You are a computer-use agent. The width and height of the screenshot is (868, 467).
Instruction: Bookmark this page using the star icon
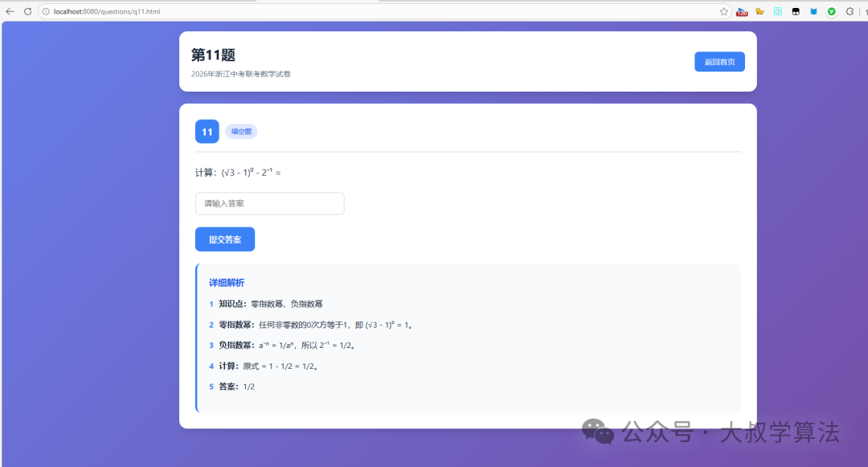click(x=724, y=11)
